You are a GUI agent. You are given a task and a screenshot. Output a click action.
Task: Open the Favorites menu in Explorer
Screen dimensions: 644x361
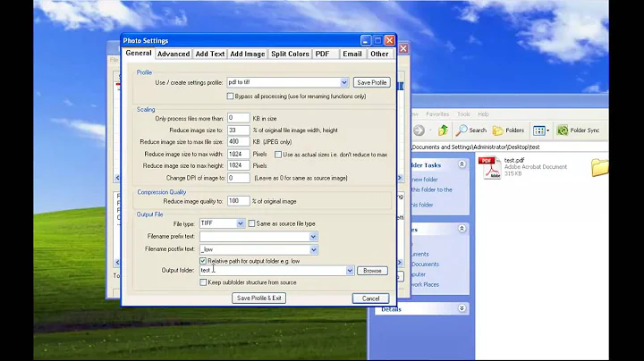tap(437, 114)
